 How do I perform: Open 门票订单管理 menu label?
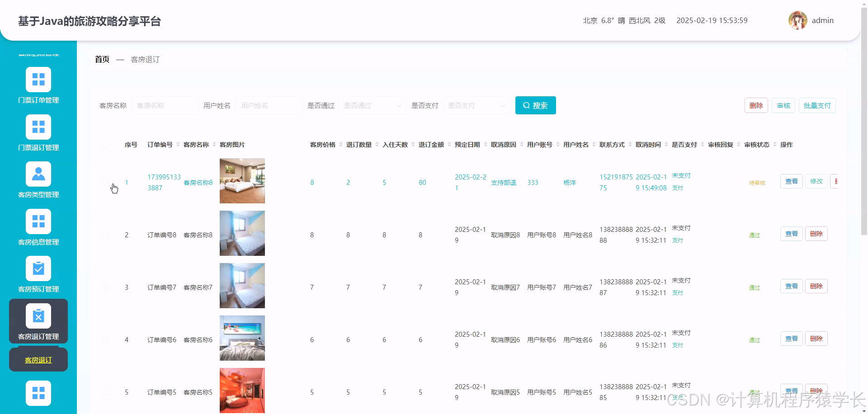tap(38, 100)
